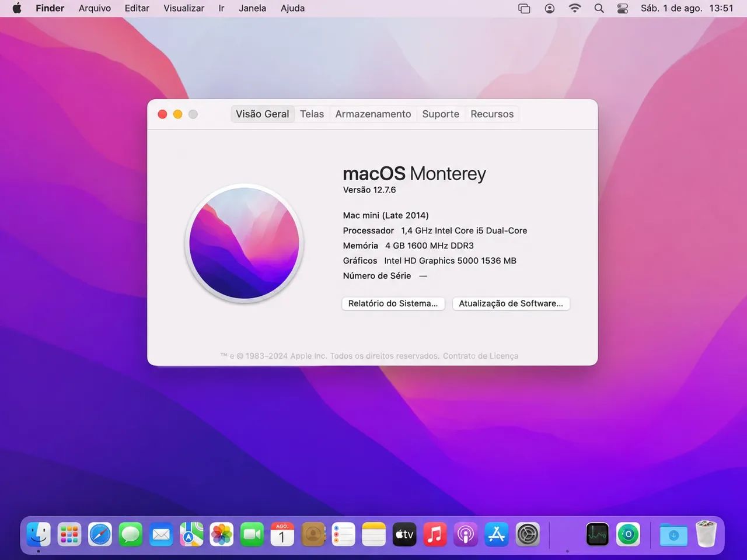Click the 1,4 GHz Intel Core i5 value
747x560 pixels.
464,230
